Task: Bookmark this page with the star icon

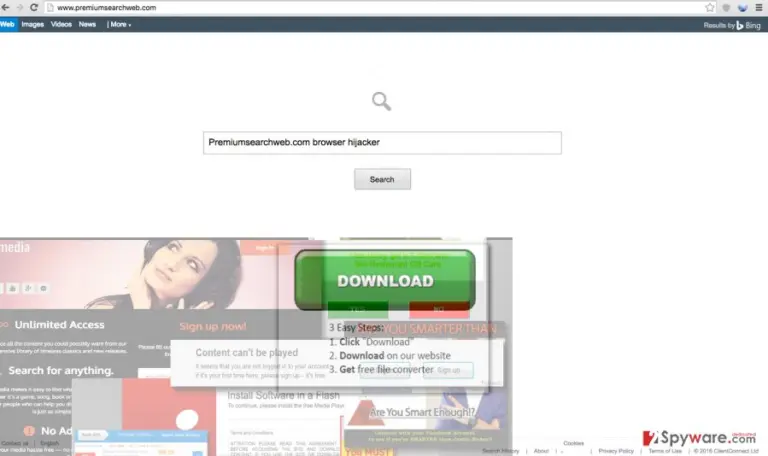Action: (x=710, y=7)
